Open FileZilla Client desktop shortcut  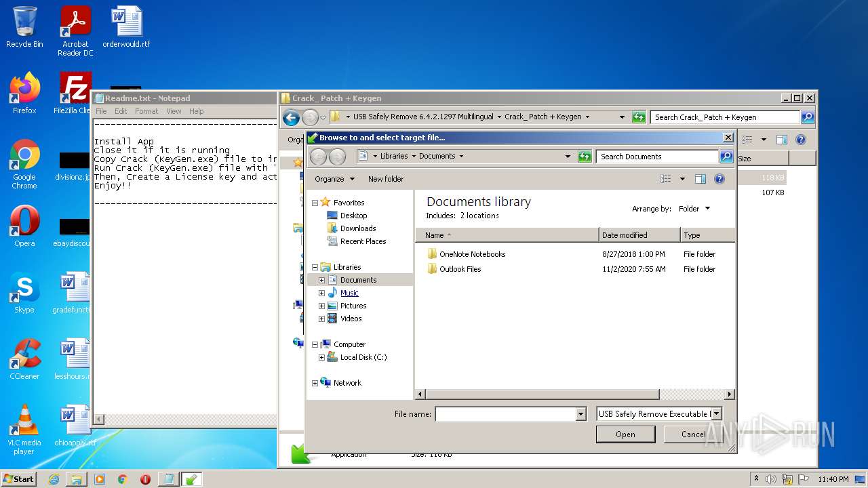point(73,94)
